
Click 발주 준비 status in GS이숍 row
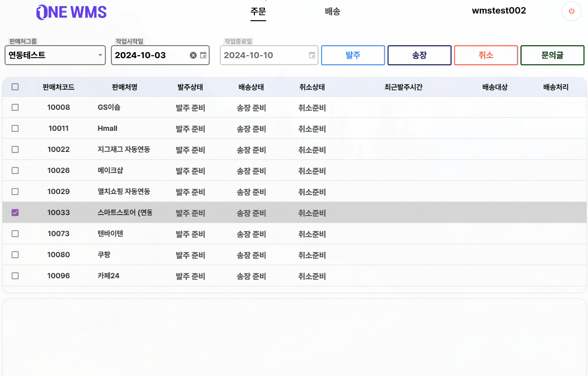click(191, 108)
